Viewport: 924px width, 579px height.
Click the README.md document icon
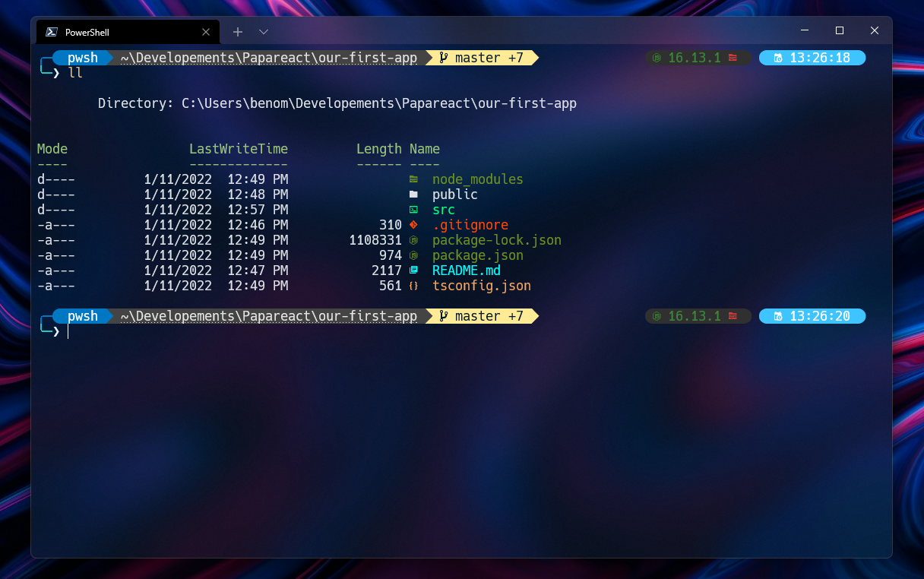tap(413, 271)
